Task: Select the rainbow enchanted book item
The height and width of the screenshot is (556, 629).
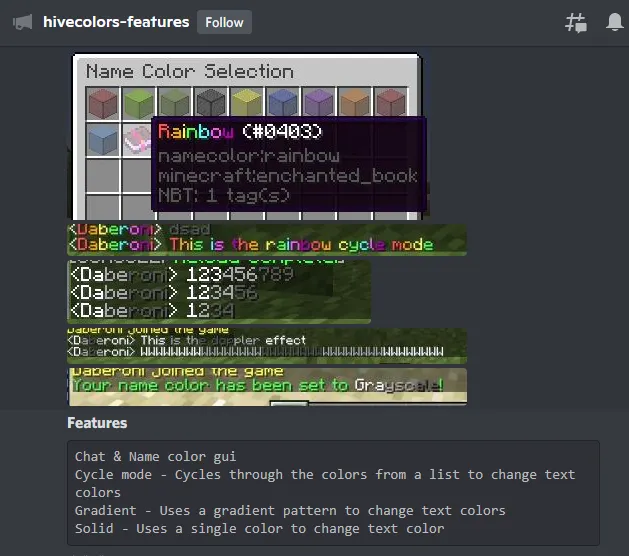Action: (x=138, y=139)
